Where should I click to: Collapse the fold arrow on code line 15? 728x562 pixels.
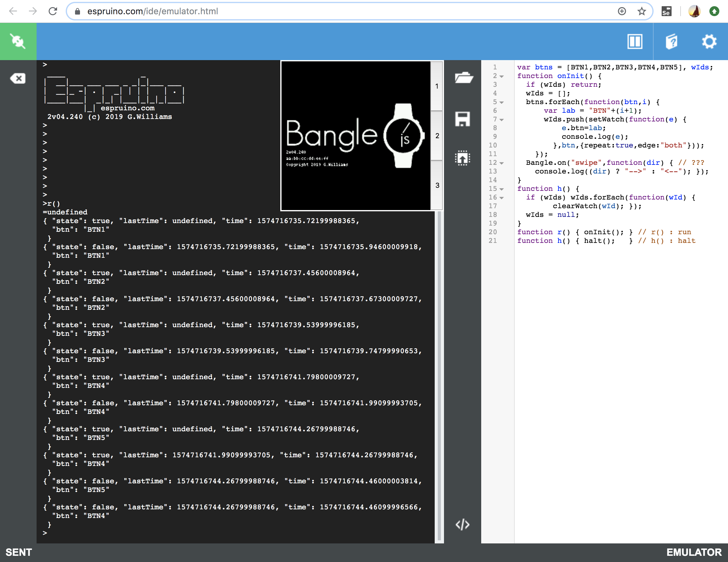tap(502, 189)
